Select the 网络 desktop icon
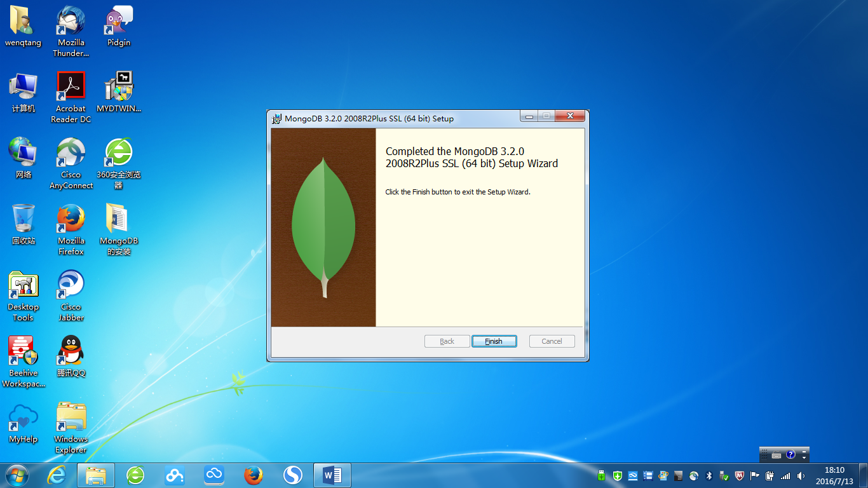This screenshot has height=488, width=868. coord(24,159)
